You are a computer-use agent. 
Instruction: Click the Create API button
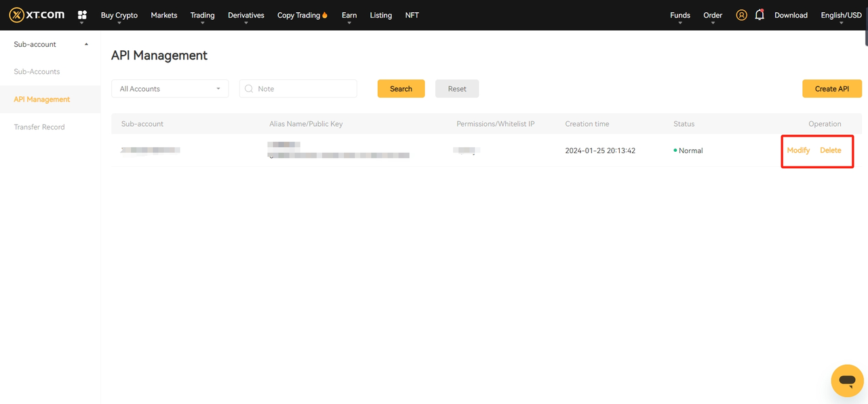click(831, 89)
